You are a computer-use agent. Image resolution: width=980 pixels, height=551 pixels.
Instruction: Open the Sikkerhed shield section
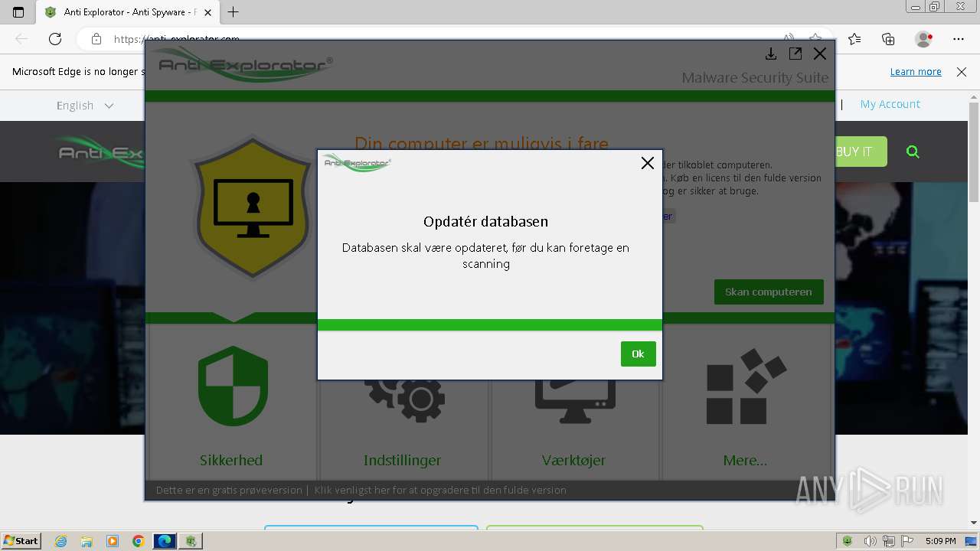232,403
